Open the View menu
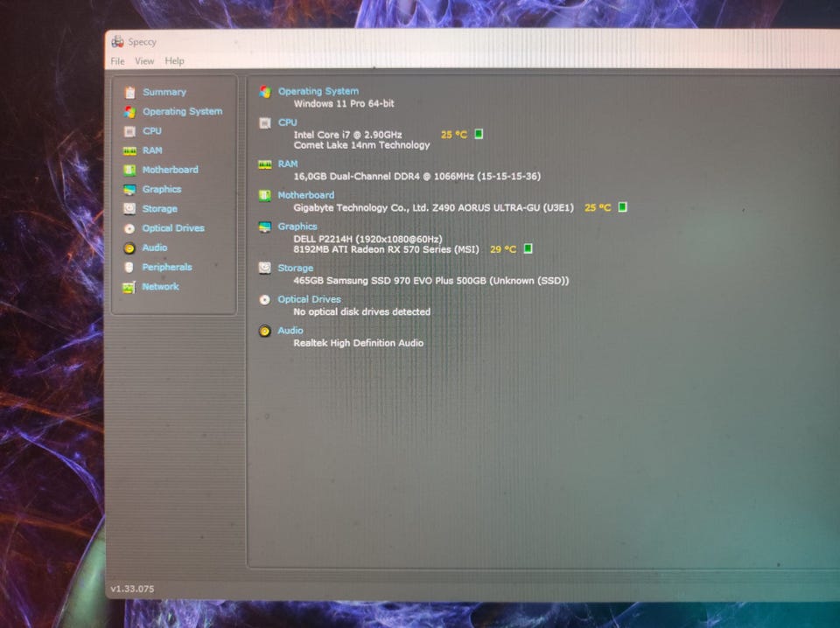 (144, 61)
